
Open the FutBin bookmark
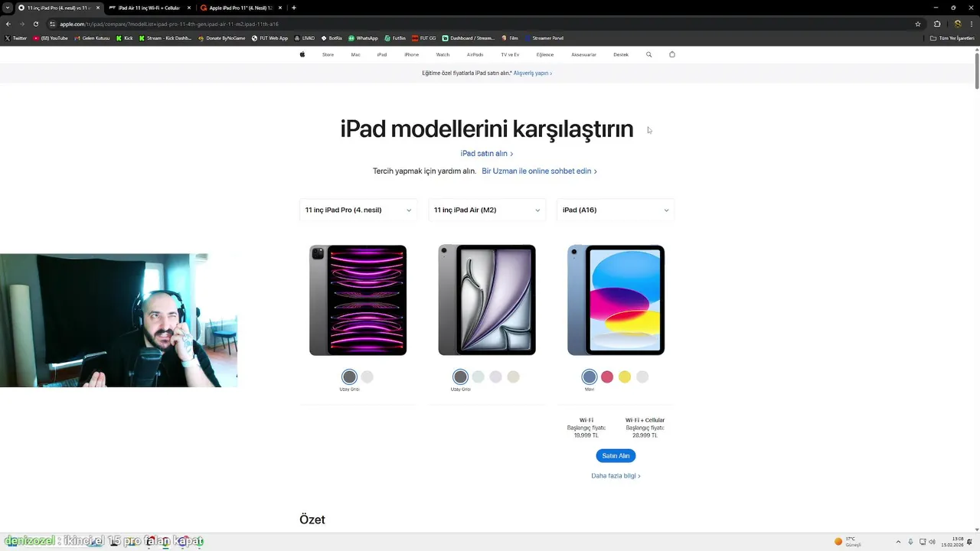(x=395, y=37)
